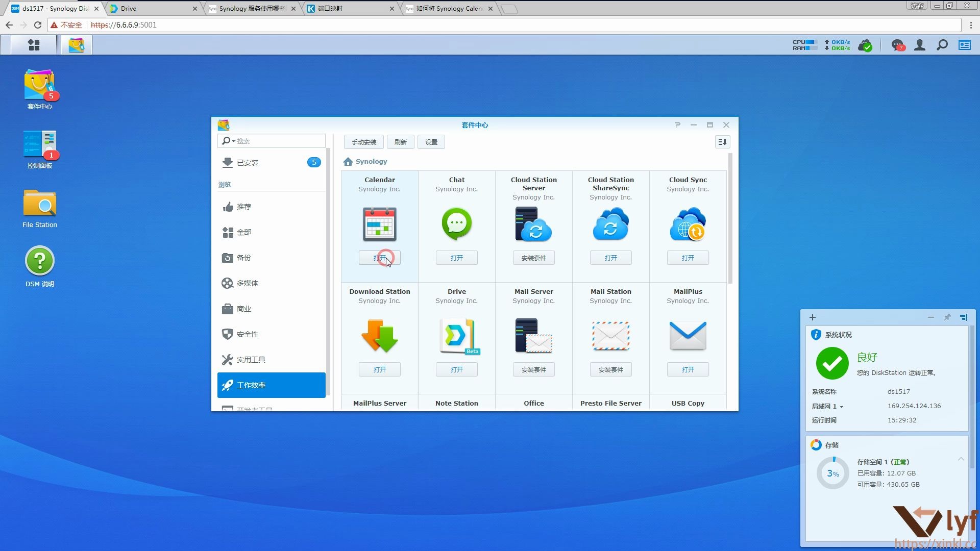Open 控制面板 desktop shortcut
Image resolution: width=980 pixels, height=551 pixels.
[x=40, y=149]
